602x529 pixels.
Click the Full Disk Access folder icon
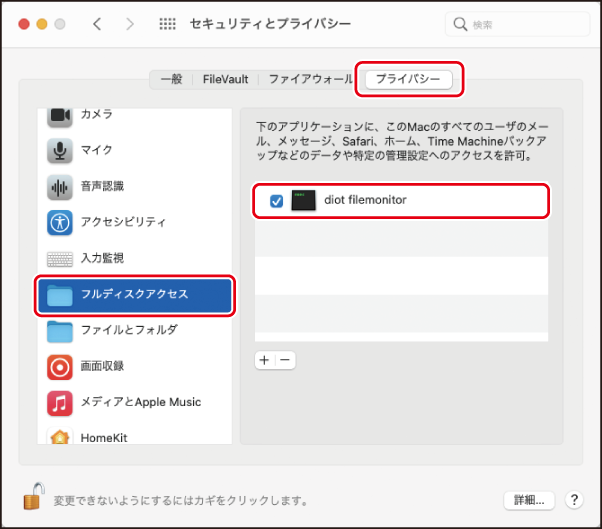60,295
